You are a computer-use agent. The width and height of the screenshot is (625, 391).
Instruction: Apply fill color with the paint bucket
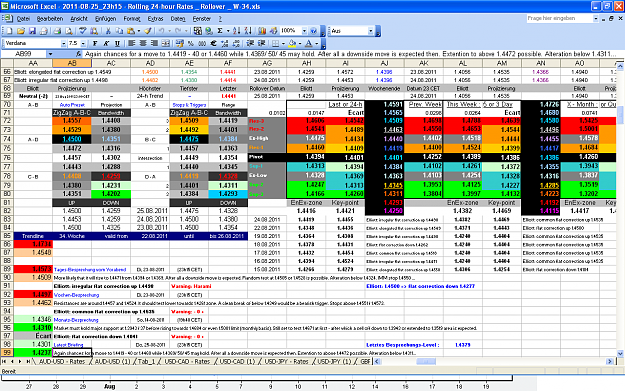pyautogui.click(x=293, y=43)
